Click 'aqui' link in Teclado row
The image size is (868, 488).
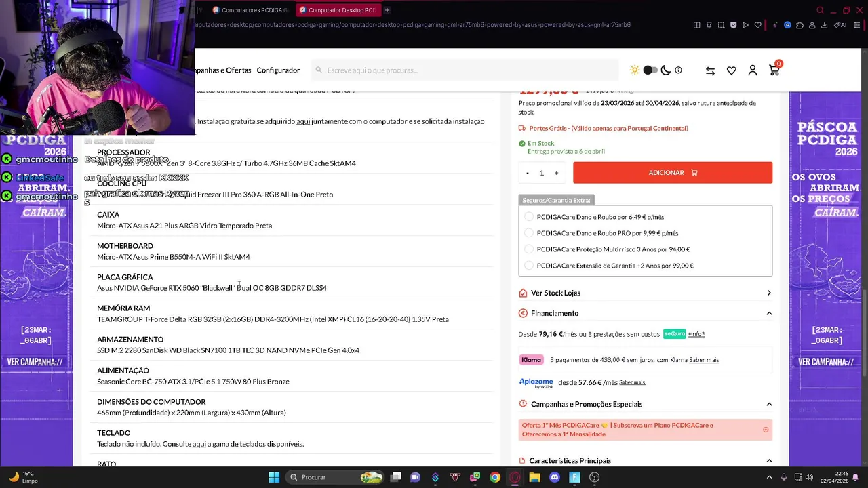199,444
